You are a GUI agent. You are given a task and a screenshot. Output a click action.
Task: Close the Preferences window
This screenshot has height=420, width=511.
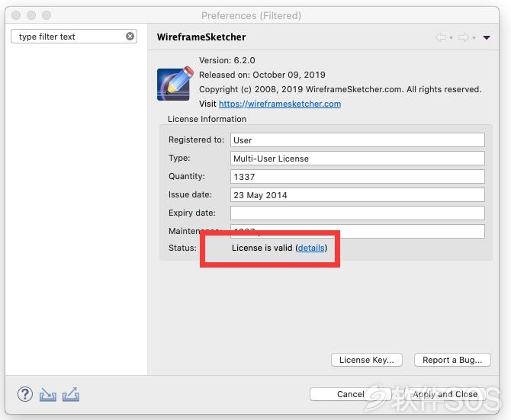point(16,15)
